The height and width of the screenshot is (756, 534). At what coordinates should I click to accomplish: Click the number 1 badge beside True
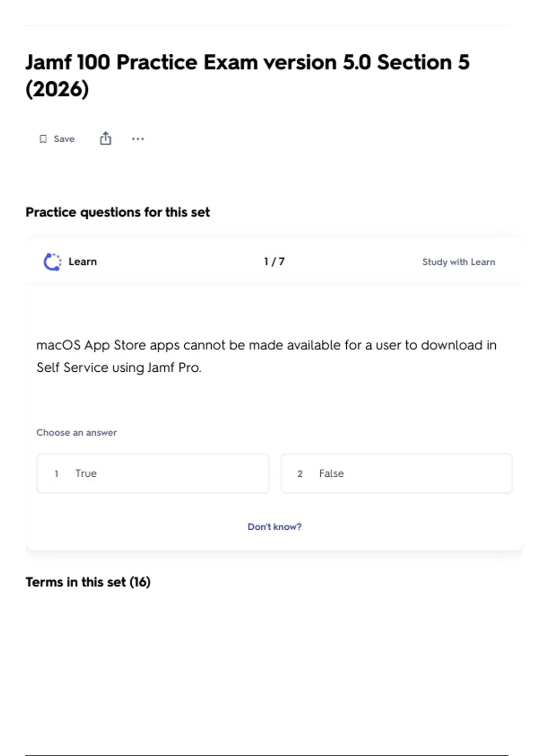[57, 474]
